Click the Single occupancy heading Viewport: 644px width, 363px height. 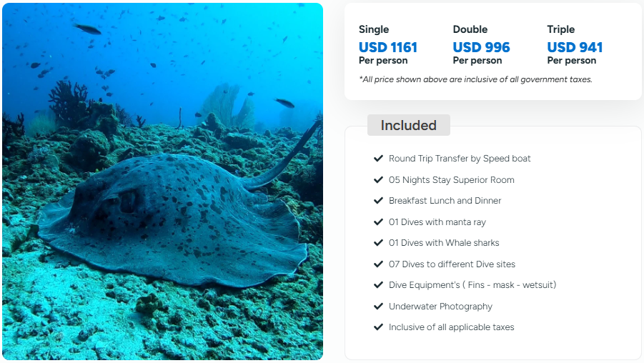[374, 29]
